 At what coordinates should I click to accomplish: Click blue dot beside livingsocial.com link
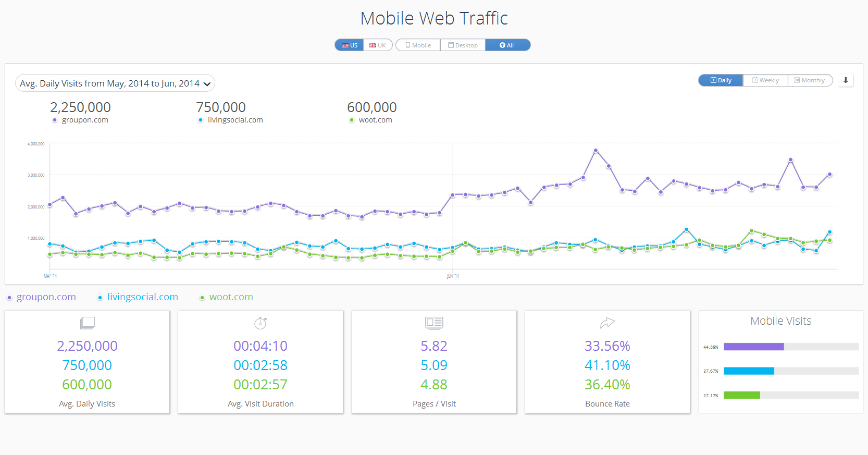click(100, 298)
